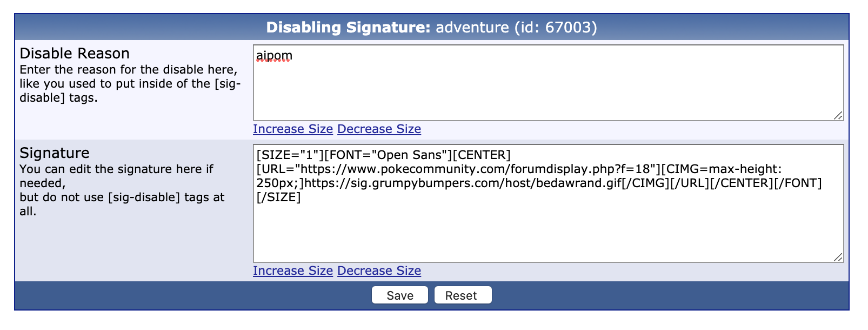Viewport: 868px width, 330px height.
Task: Click the resize grip of Disable Reason textarea
Action: coord(838,115)
